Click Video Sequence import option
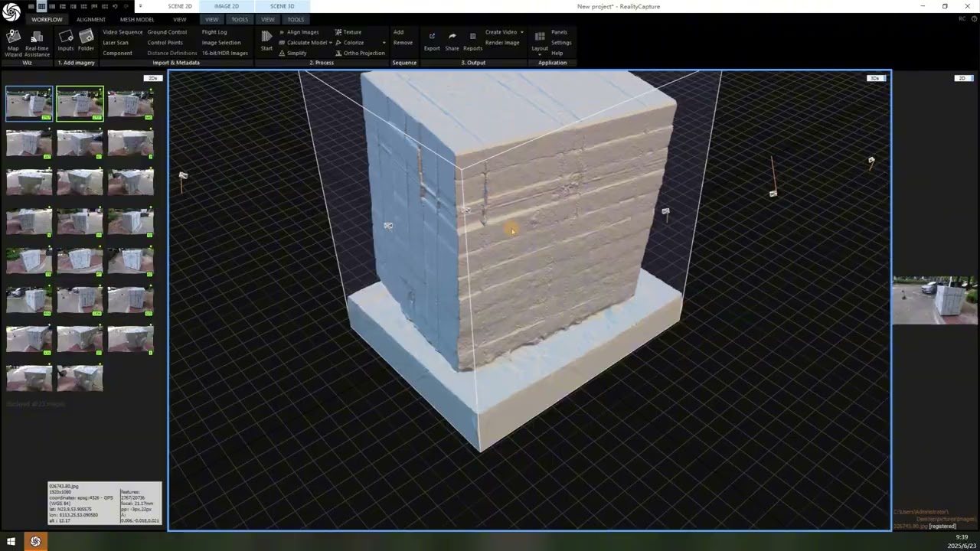 122,32
